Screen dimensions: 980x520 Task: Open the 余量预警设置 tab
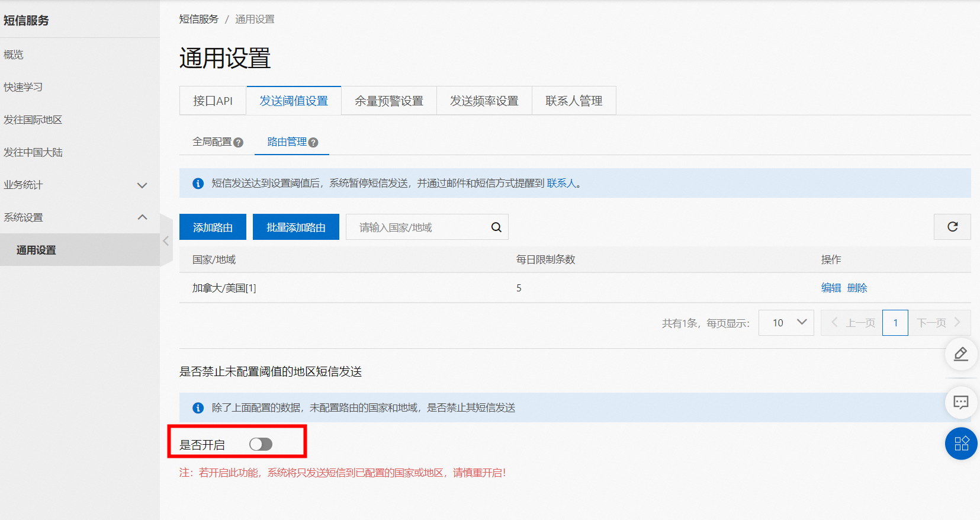click(x=389, y=101)
